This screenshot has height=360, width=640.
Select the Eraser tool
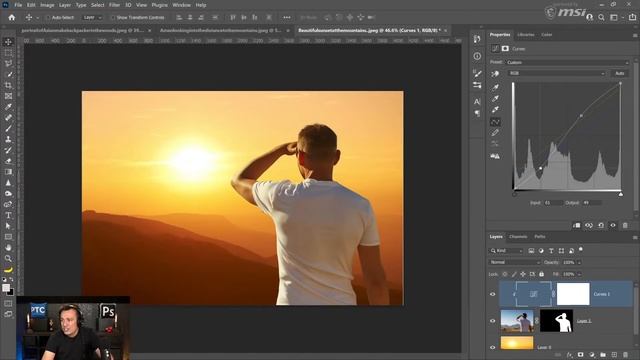[8, 161]
